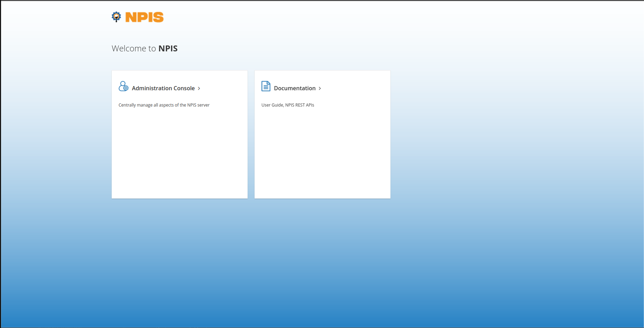This screenshot has width=644, height=328.
Task: Select the 'User Guide' text in Documentation card
Action: [x=272, y=105]
